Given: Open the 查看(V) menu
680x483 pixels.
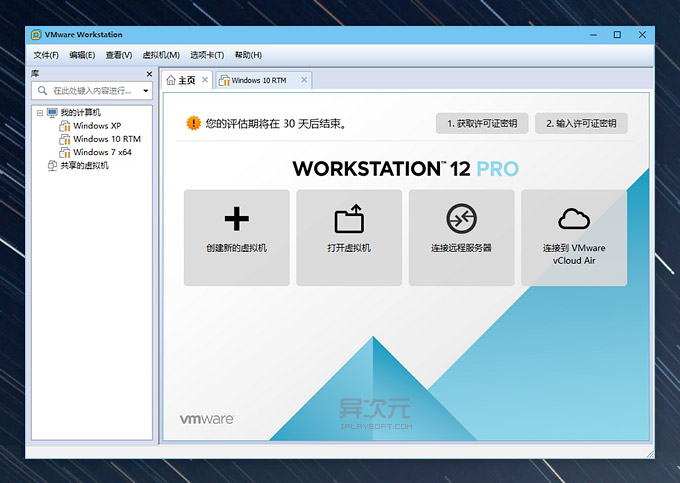Looking at the screenshot, I should (x=119, y=55).
